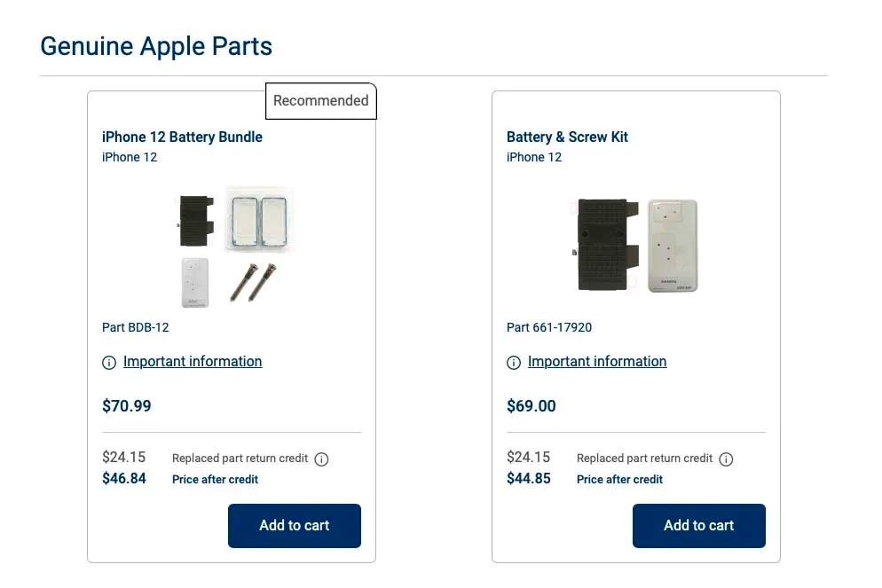Click Part 661-17920 part number text
Screen dimensions: 882x588
click(x=549, y=327)
